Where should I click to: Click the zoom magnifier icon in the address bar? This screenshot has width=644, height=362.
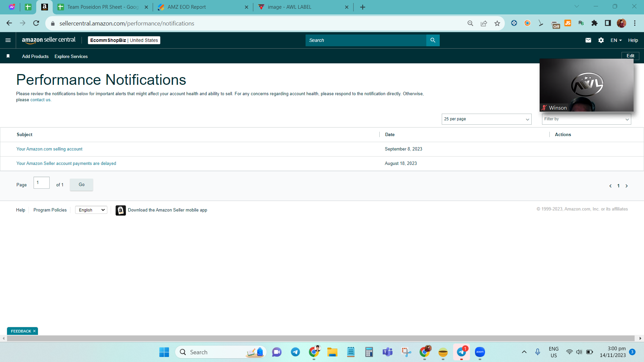click(x=470, y=23)
